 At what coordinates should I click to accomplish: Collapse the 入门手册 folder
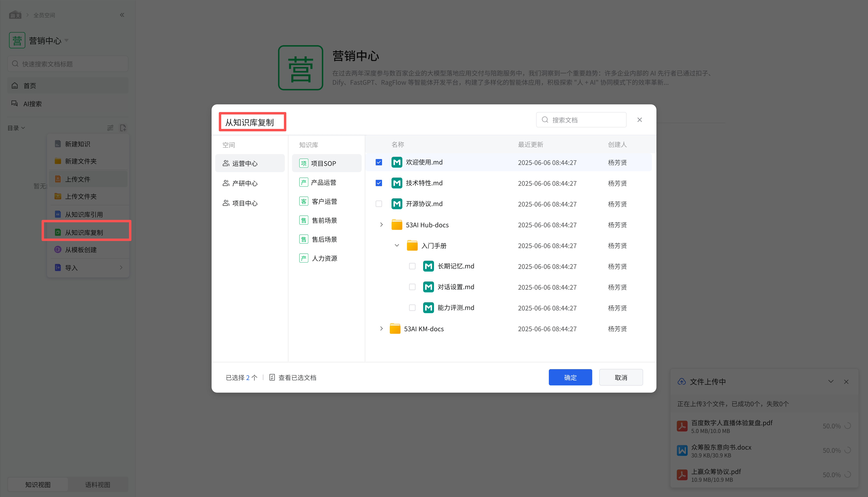tap(397, 245)
